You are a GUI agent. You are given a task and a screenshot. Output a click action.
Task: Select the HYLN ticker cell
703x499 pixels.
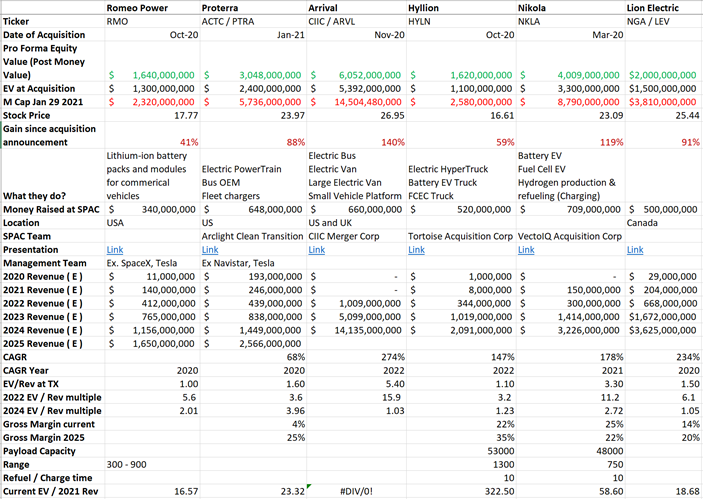[x=461, y=22]
